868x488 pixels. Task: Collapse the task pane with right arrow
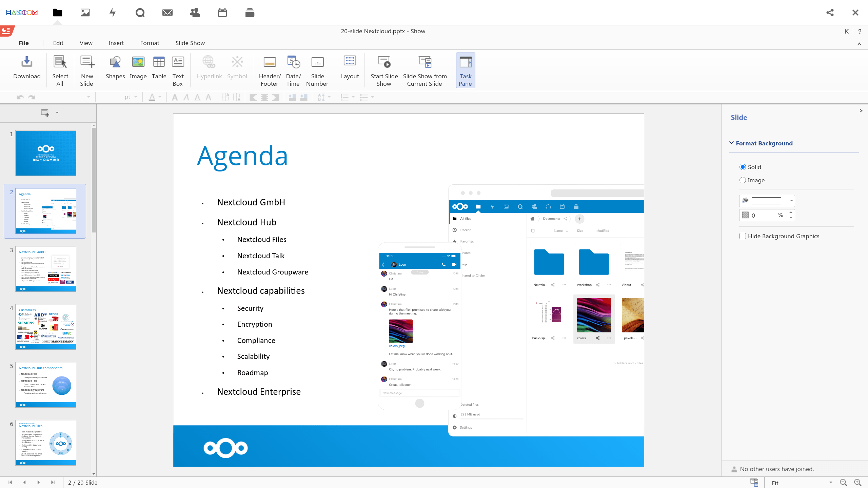[861, 111]
